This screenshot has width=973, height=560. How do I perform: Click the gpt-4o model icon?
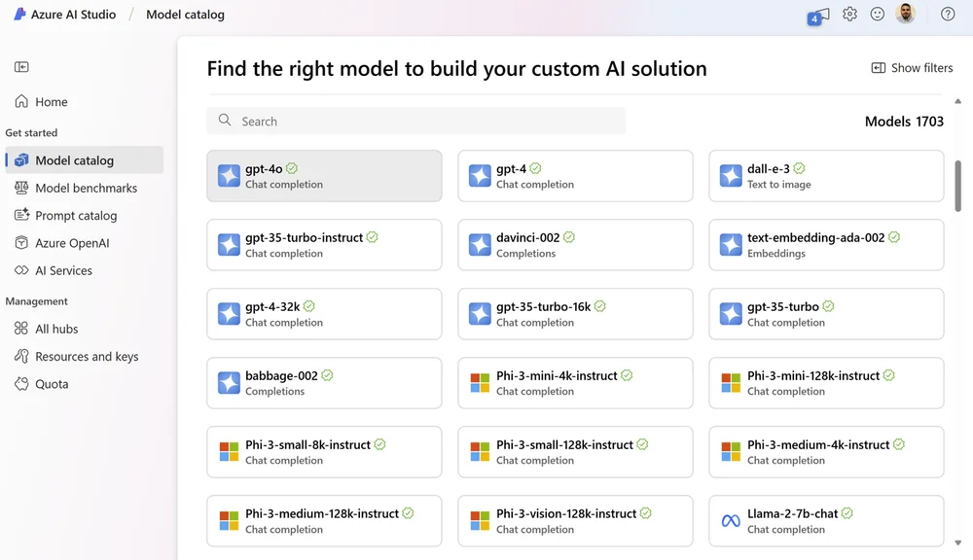click(x=229, y=176)
